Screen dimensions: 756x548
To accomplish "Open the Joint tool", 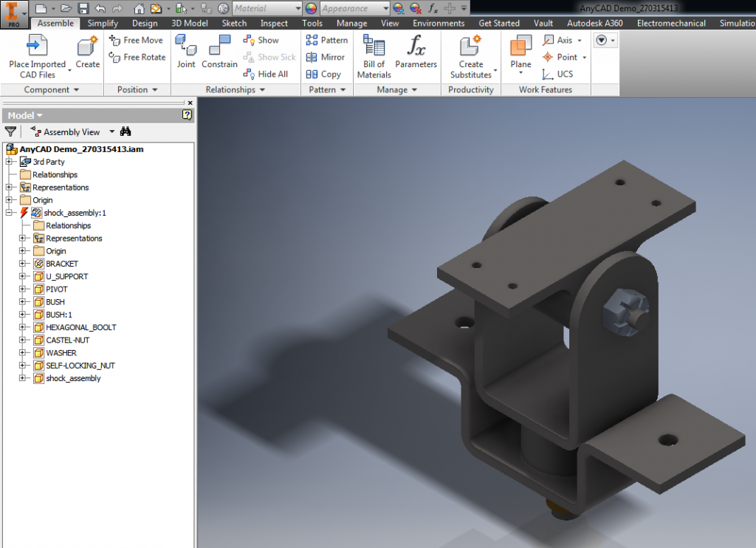I will coord(186,52).
